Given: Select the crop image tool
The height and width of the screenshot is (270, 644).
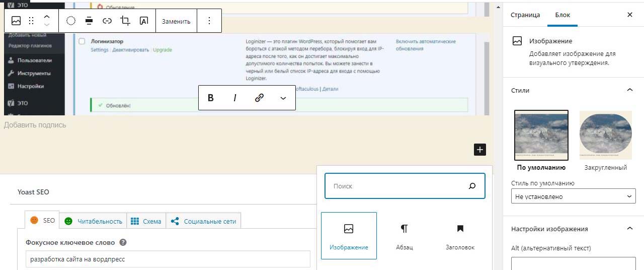Looking at the screenshot, I should click(x=125, y=21).
